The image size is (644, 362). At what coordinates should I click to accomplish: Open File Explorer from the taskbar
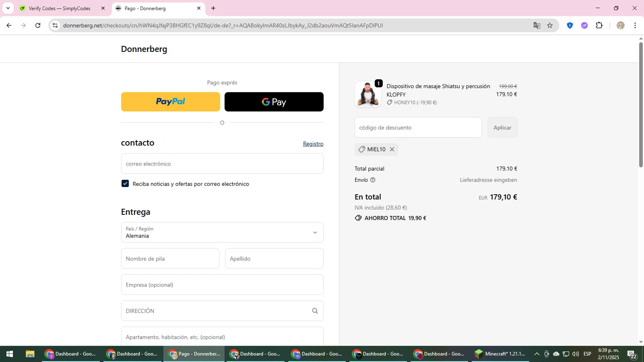point(30,354)
